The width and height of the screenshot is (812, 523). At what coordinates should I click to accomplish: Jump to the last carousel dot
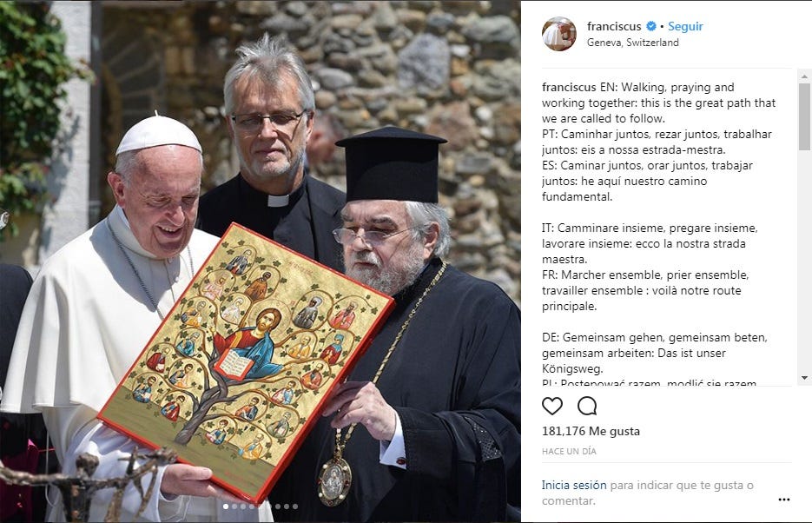pyautogui.click(x=295, y=506)
